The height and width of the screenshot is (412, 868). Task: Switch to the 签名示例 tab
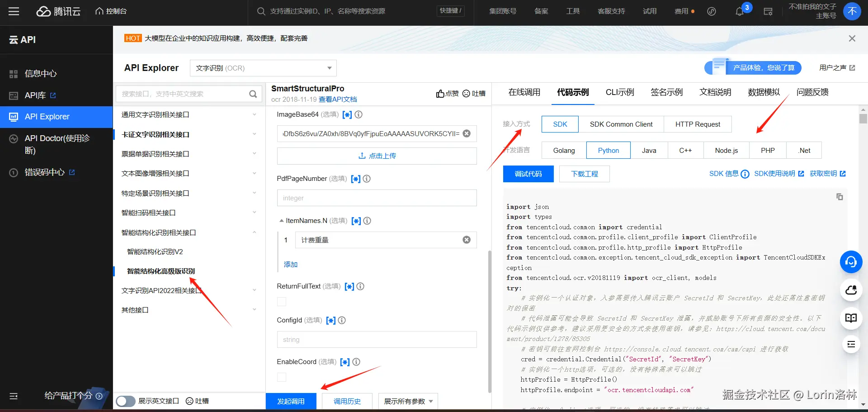[667, 92]
